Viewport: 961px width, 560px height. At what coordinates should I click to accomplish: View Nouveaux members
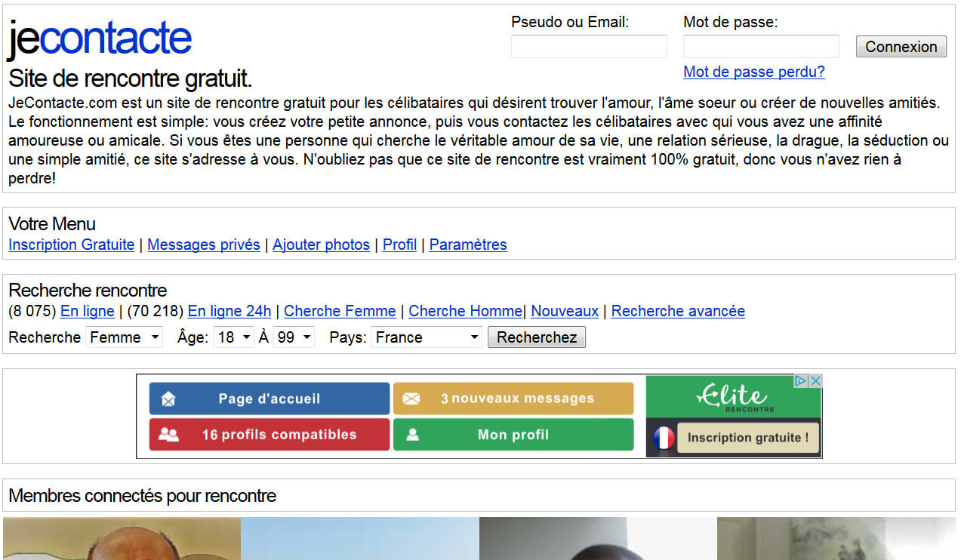565,311
